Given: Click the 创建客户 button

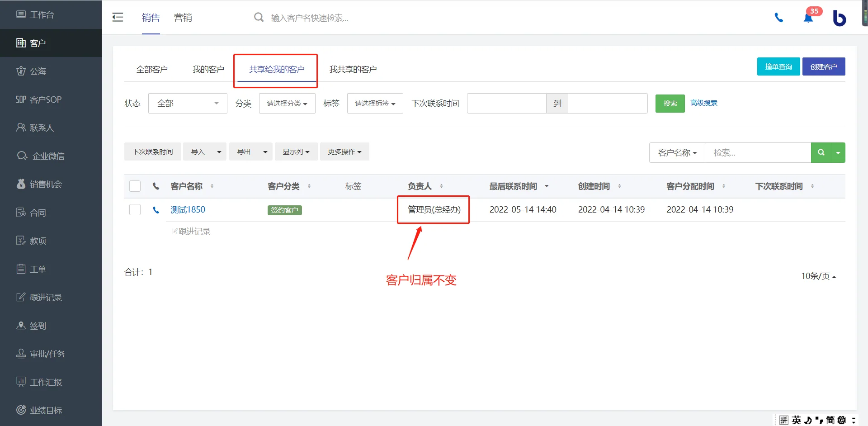Looking at the screenshot, I should point(824,66).
